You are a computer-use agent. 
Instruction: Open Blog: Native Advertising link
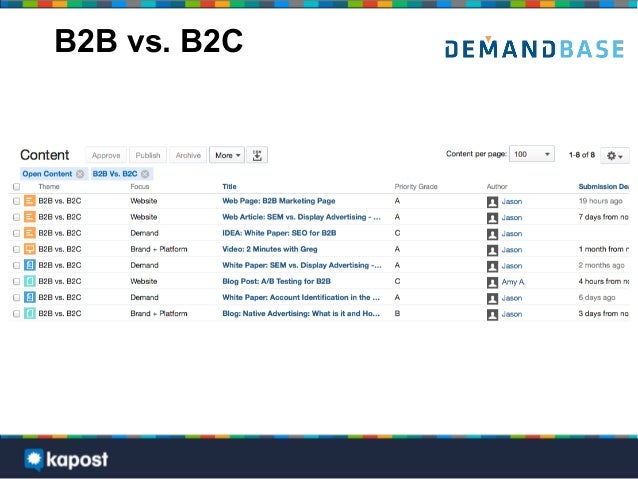pyautogui.click(x=301, y=313)
